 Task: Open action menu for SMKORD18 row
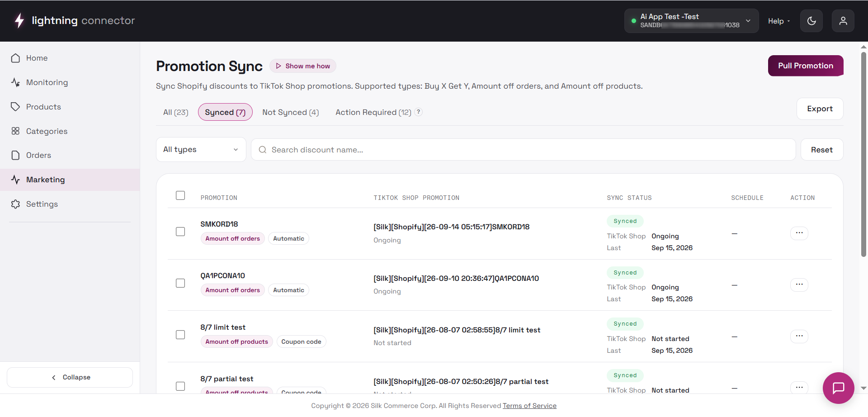pos(799,233)
